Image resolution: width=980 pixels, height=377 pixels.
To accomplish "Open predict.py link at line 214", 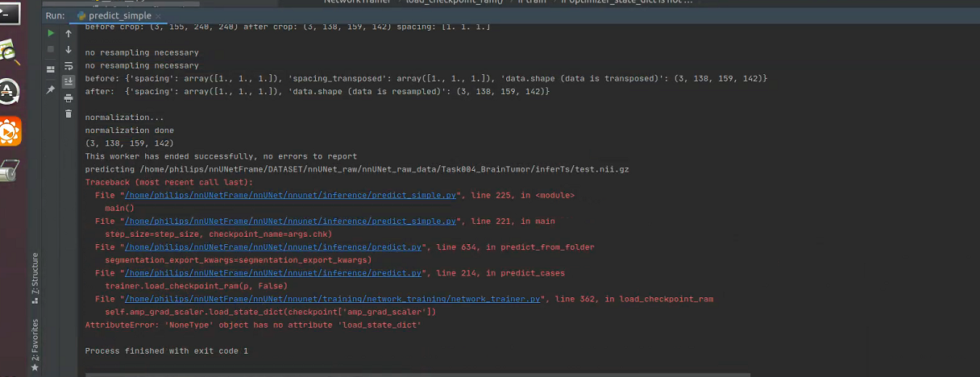I will pyautogui.click(x=273, y=273).
